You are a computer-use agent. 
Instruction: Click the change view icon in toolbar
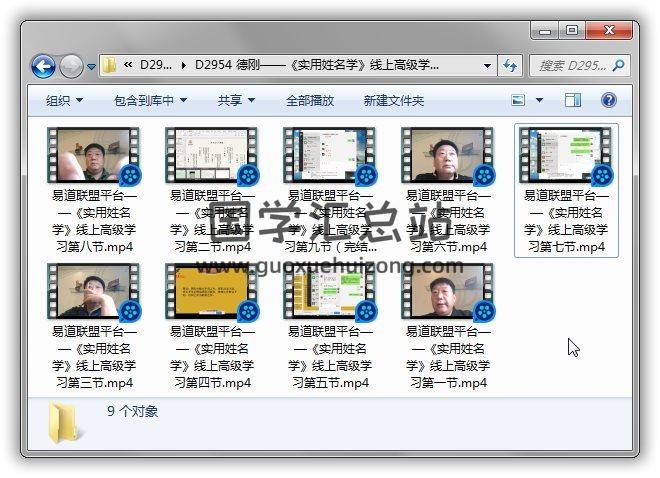click(519, 100)
